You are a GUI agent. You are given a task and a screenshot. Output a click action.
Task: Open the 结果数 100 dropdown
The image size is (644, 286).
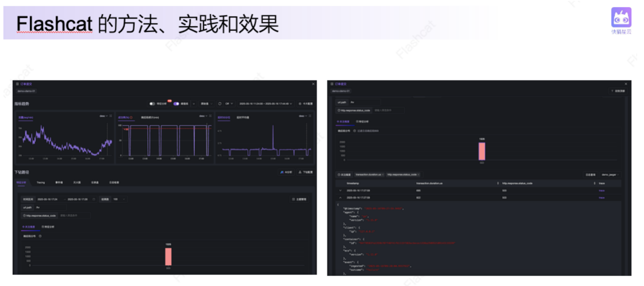[119, 199]
